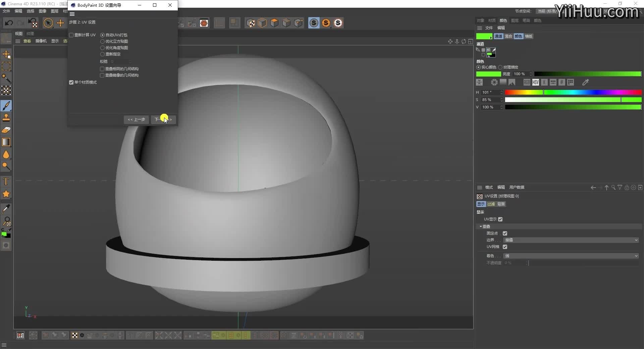This screenshot has width=644, height=349.
Task: Open the wizard dialog hamburger menu
Action: [72, 14]
